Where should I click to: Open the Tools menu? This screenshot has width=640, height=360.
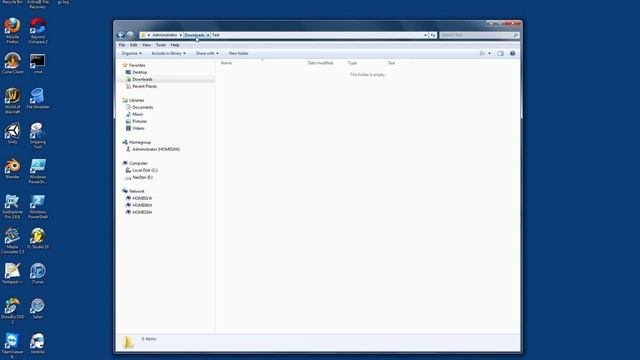[161, 45]
